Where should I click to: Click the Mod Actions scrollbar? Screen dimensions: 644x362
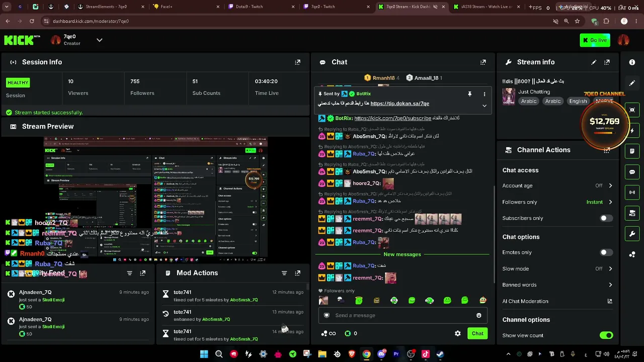click(308, 288)
